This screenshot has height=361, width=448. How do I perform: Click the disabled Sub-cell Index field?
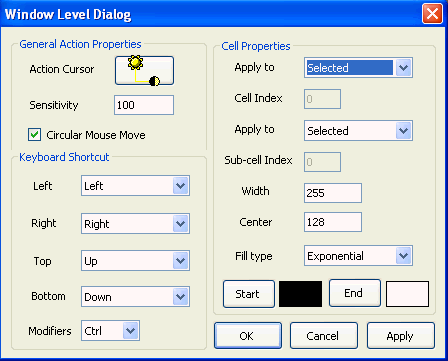[322, 162]
